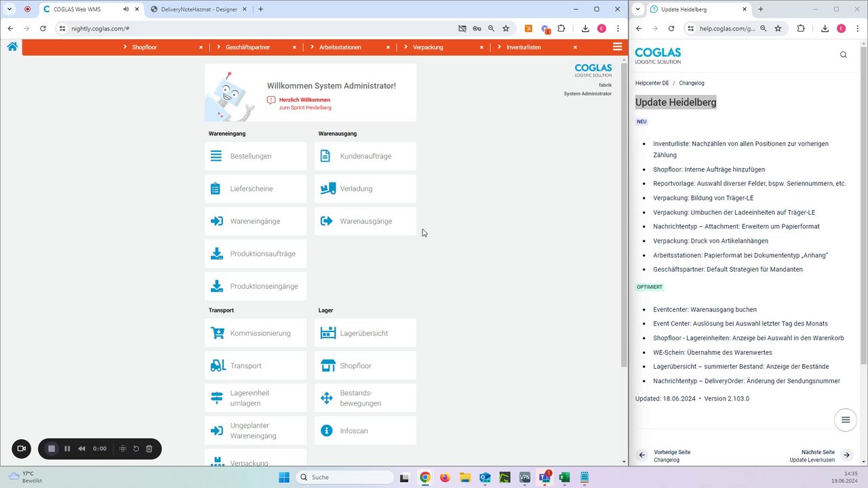Switch to the Verpackung tab
The height and width of the screenshot is (488, 868).
point(428,47)
